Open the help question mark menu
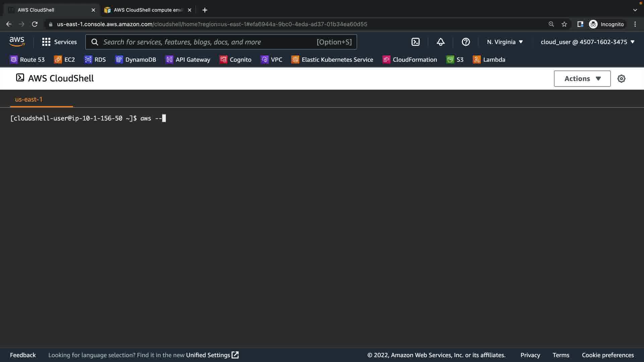The height and width of the screenshot is (362, 644). [x=466, y=42]
